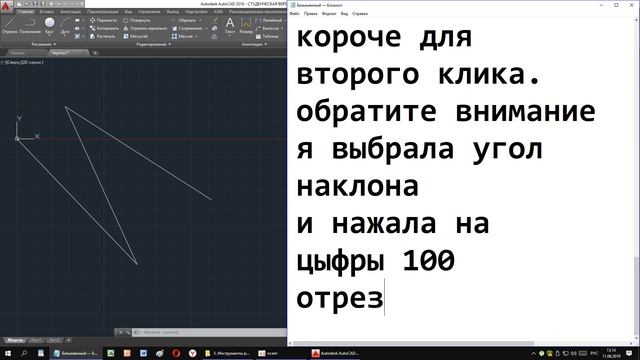The width and height of the screenshot is (640, 360).
Task: Open Формат menu in Notepad
Action: (329, 13)
